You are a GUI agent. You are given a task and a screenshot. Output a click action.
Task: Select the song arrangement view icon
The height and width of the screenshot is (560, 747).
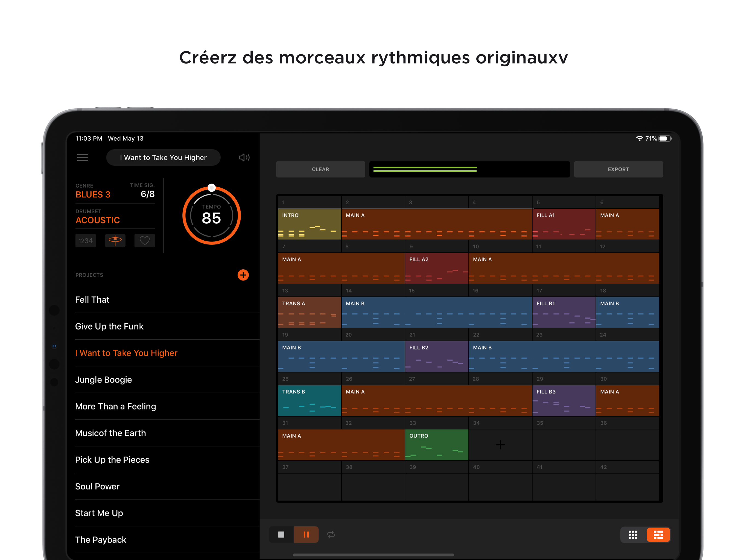pos(658,535)
